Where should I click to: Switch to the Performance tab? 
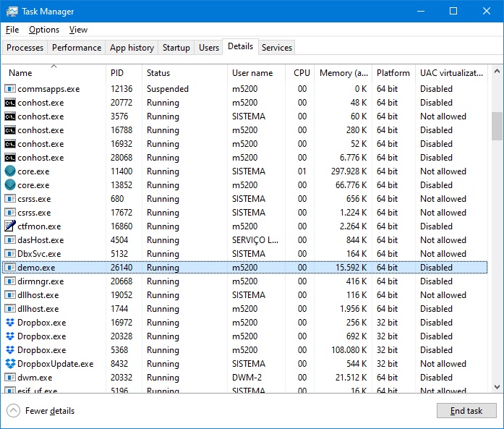[x=77, y=48]
